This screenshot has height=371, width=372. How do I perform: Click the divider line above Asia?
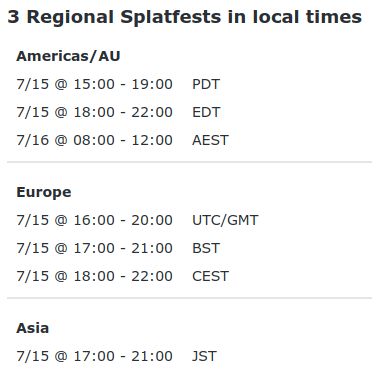pos(189,298)
